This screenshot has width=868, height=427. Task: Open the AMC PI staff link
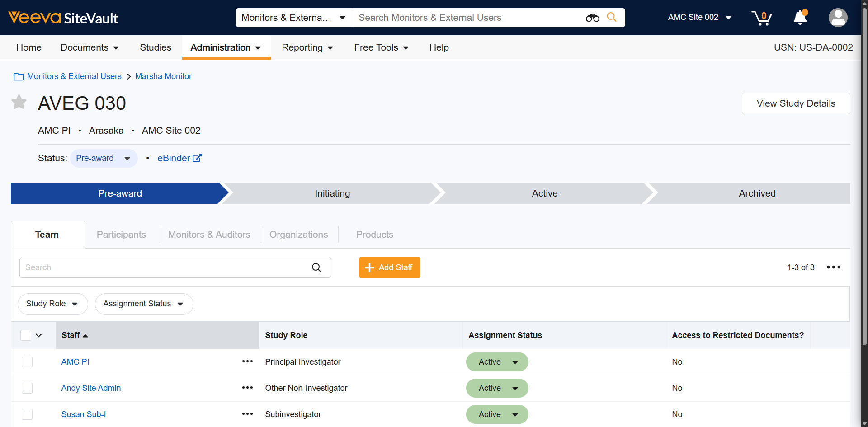click(75, 362)
